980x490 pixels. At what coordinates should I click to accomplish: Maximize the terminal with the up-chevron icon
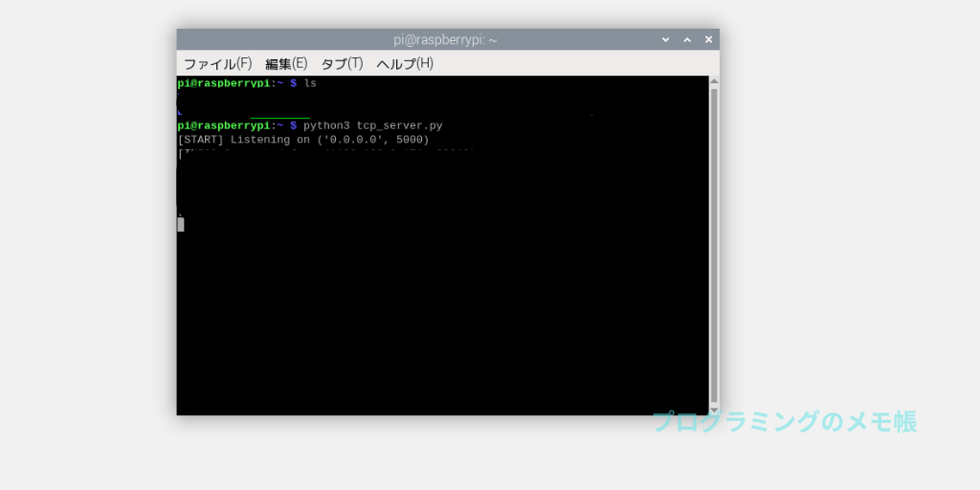tap(687, 39)
